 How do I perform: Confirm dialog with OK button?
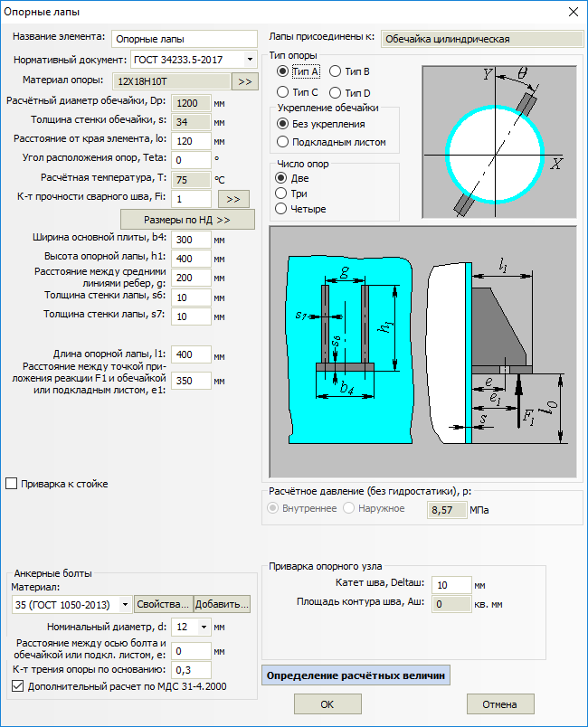(x=327, y=703)
